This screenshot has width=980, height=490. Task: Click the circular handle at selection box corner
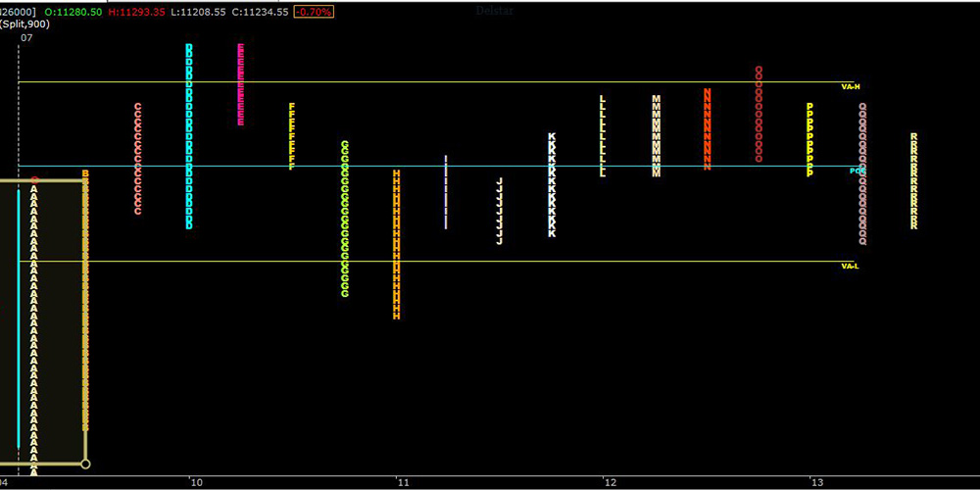point(85,464)
